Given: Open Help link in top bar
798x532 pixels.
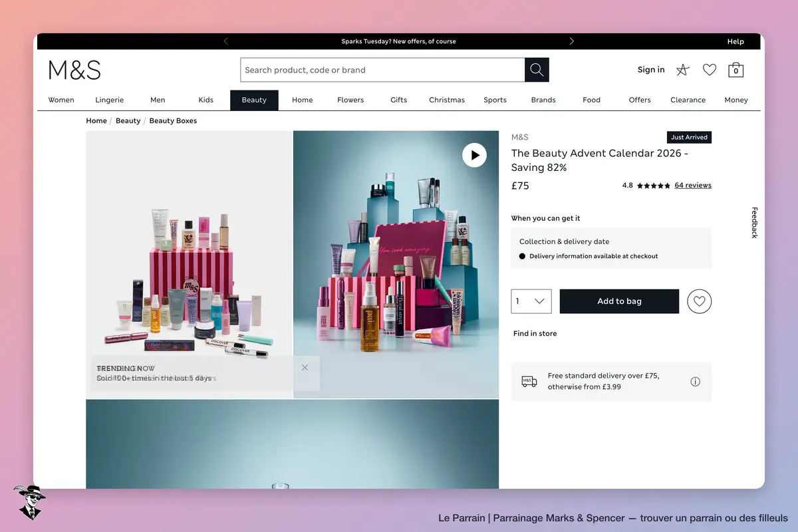Looking at the screenshot, I should pyautogui.click(x=735, y=41).
